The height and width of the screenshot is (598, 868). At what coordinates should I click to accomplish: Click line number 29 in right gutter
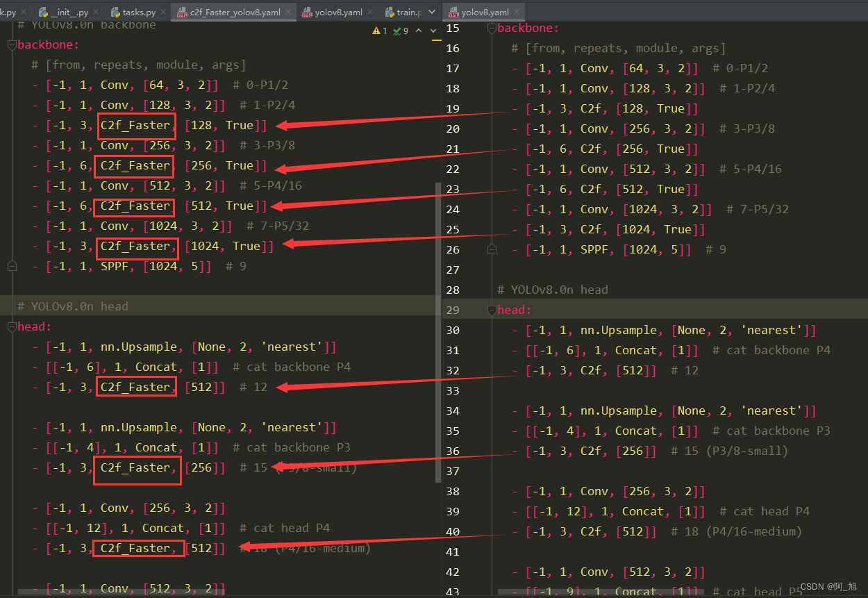453,310
